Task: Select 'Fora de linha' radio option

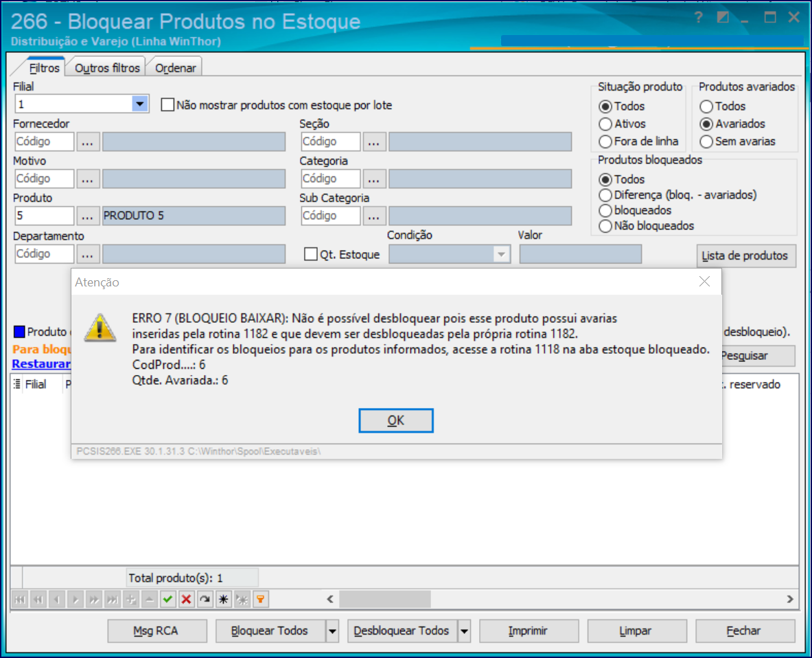Action: [605, 141]
